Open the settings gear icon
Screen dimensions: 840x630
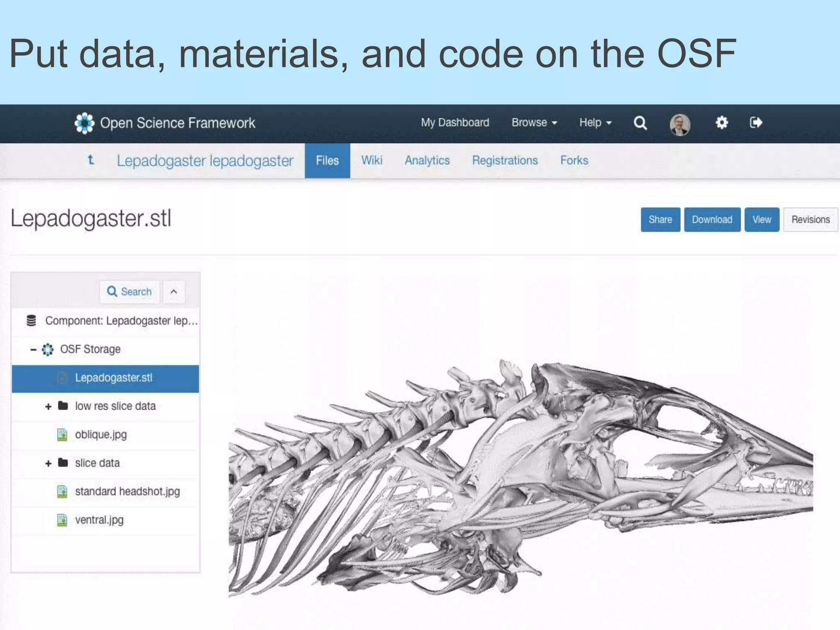tap(721, 122)
